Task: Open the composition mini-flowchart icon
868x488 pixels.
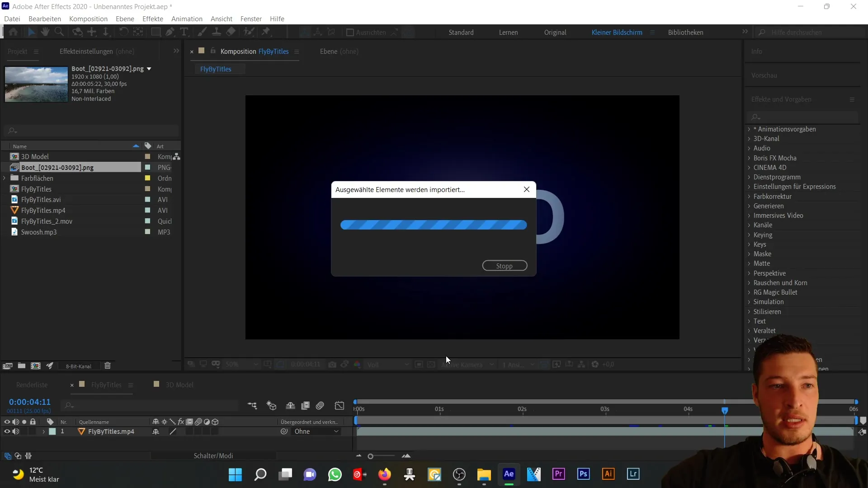Action: click(x=252, y=406)
